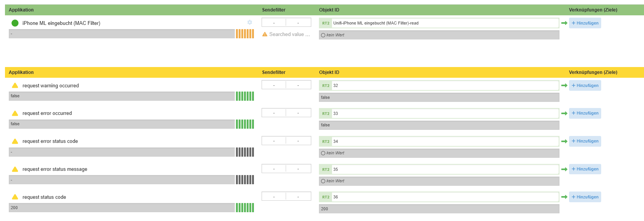Click warning triangle beside request warning occurred
This screenshot has height=221, width=644.
15,85
